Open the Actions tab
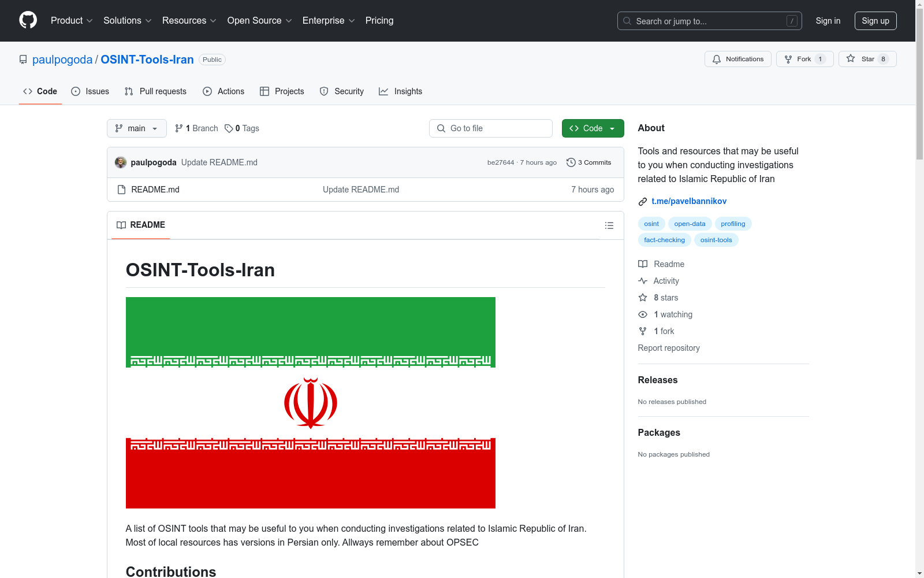The image size is (924, 578). [223, 91]
